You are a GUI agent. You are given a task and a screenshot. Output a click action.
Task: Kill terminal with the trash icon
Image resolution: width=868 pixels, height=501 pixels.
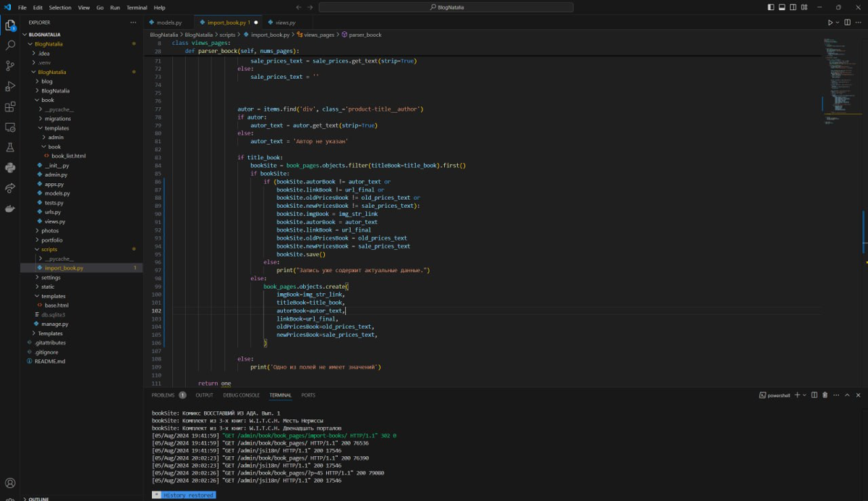click(x=826, y=395)
